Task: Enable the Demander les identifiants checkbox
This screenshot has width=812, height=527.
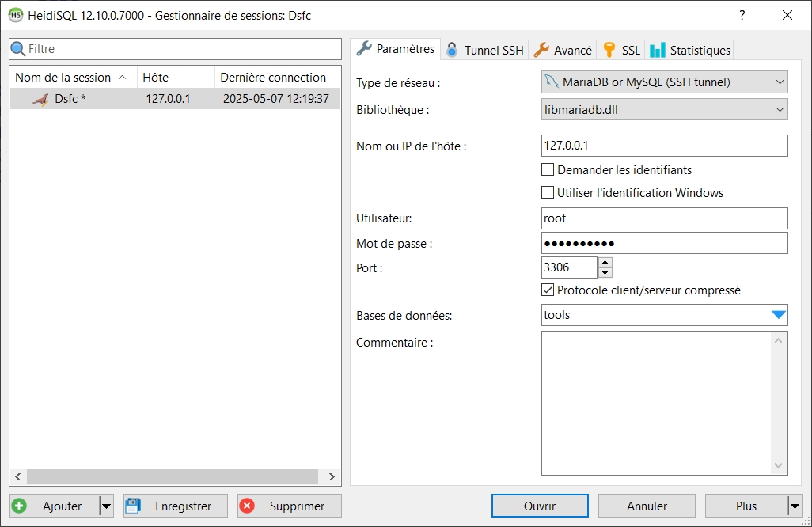Action: pyautogui.click(x=548, y=170)
